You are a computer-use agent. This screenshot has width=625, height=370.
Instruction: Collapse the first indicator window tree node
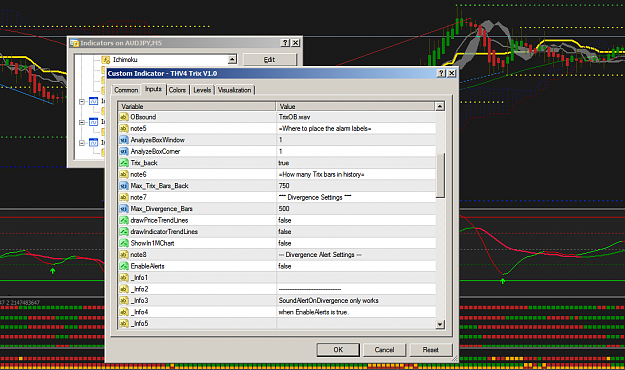click(82, 102)
